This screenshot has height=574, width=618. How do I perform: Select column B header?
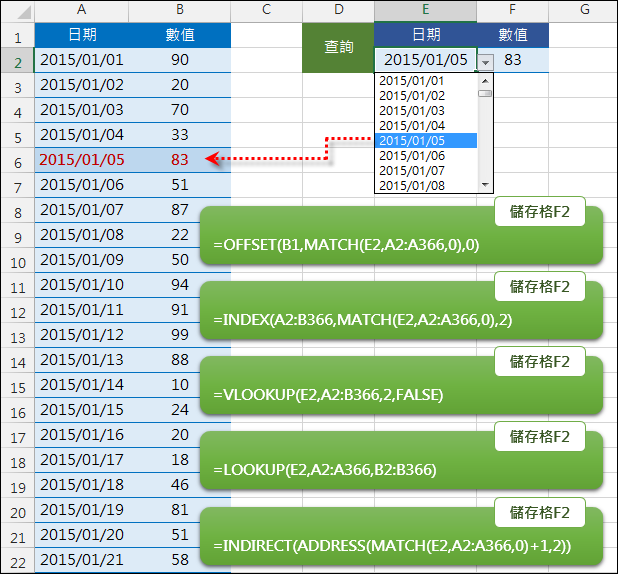click(180, 10)
